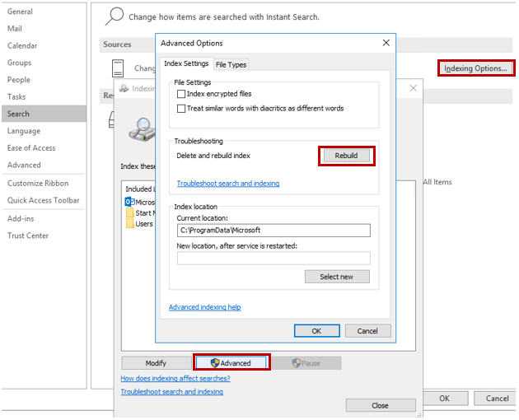Click the Indexing Options title bar icon
519x420 pixels.
pyautogui.click(x=124, y=88)
